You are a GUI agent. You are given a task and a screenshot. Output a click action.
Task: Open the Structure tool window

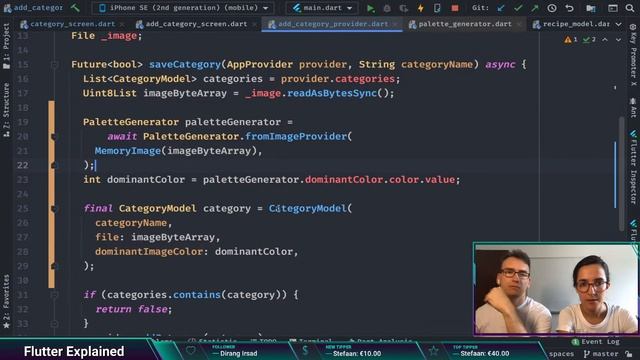coord(6,109)
